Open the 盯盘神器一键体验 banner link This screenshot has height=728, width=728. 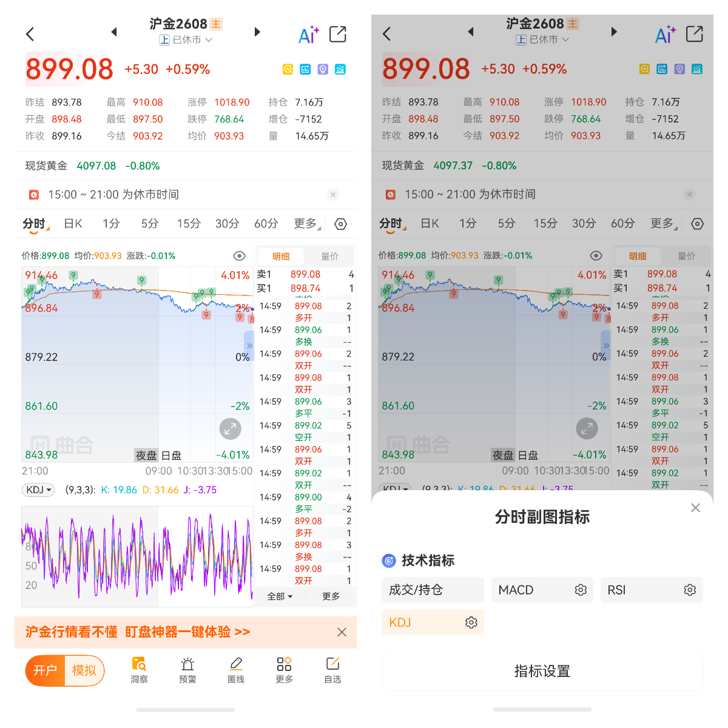187,632
